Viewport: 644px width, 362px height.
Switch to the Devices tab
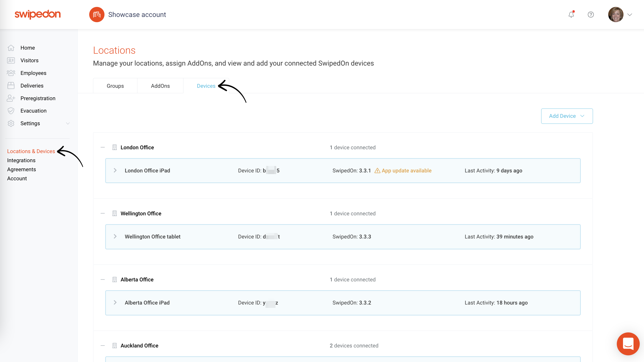tap(206, 86)
